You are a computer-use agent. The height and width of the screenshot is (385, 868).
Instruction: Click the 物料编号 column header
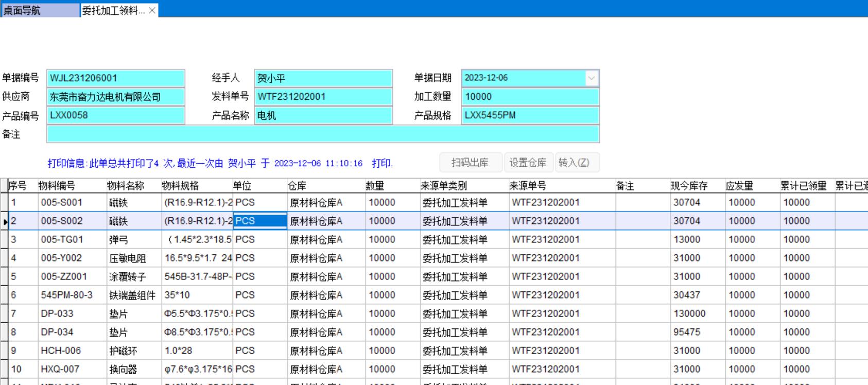57,186
